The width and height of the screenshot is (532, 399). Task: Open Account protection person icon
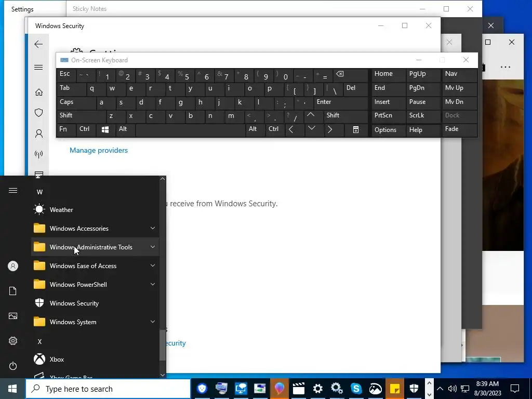[x=38, y=134]
